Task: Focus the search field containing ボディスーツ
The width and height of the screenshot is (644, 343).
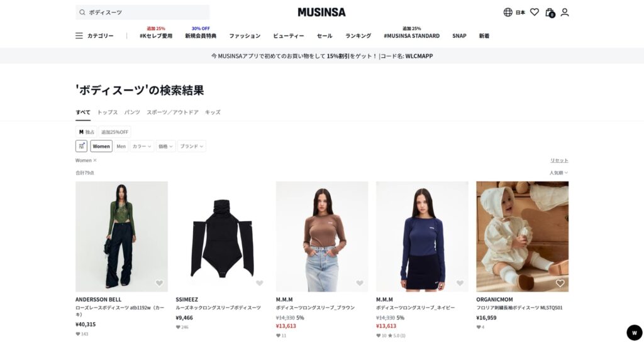Action: tap(143, 13)
